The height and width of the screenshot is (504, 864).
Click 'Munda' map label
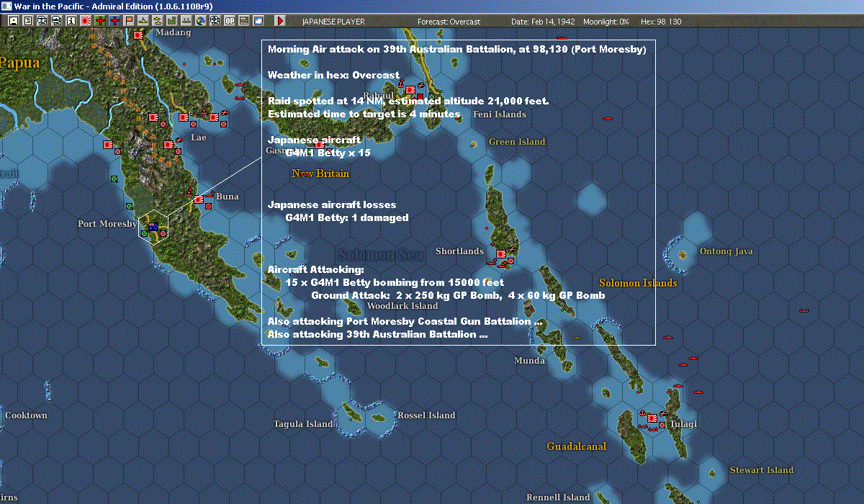(529, 361)
